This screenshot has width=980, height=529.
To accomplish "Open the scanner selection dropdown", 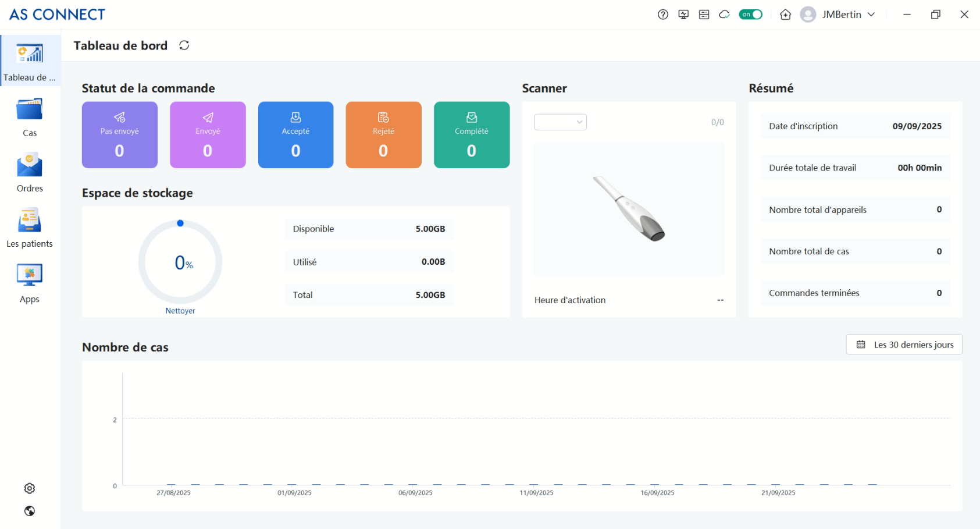I will click(x=560, y=122).
